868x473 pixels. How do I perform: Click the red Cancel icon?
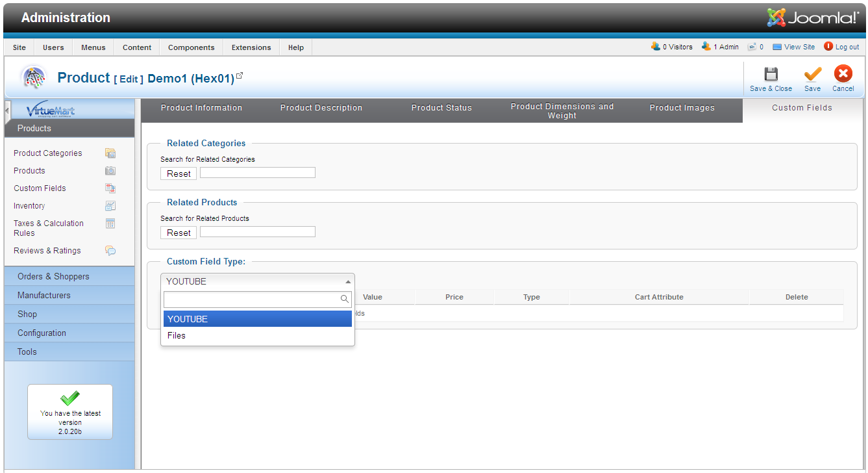[843, 74]
